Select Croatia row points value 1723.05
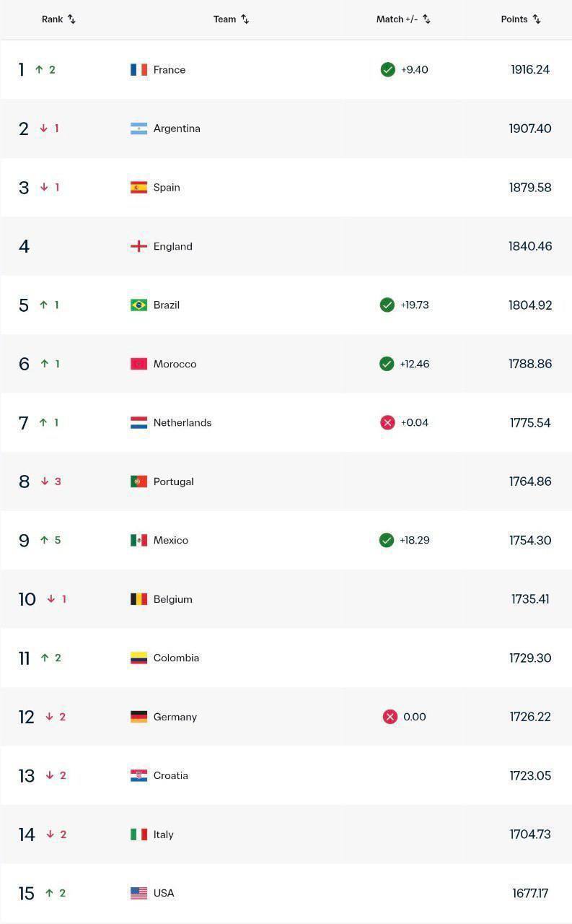The height and width of the screenshot is (924, 572). coord(530,776)
